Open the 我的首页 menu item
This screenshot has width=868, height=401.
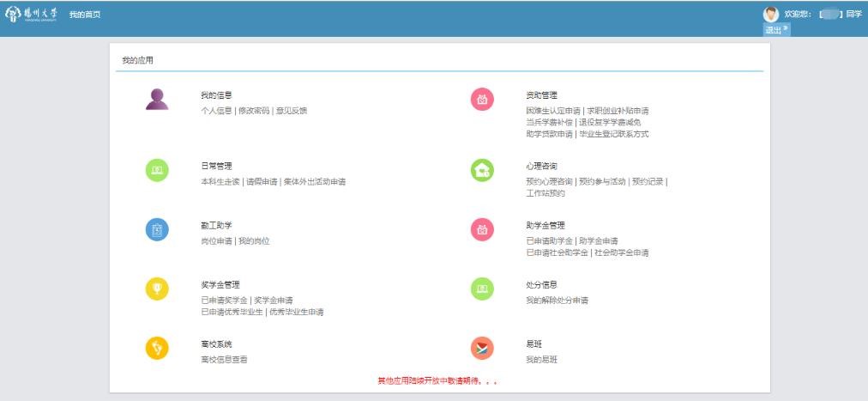85,15
